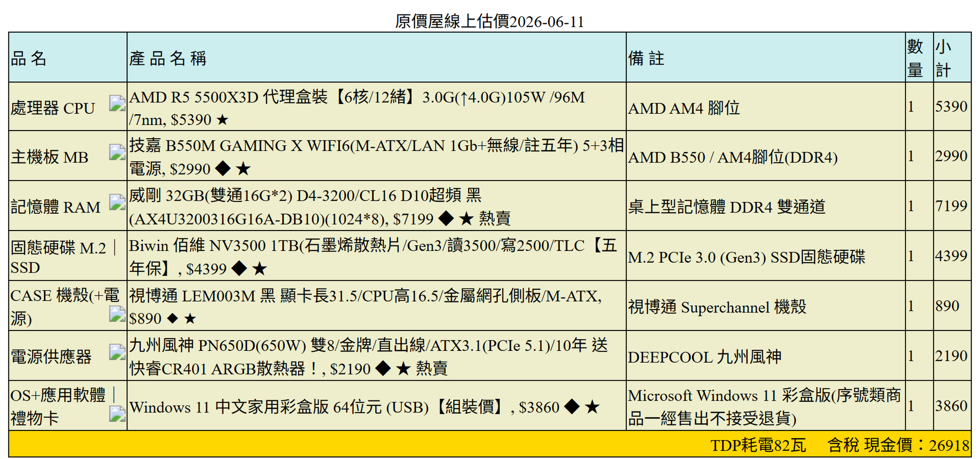Select the 電源供應器 category label
Screen dimensions: 980x459
coord(51,357)
